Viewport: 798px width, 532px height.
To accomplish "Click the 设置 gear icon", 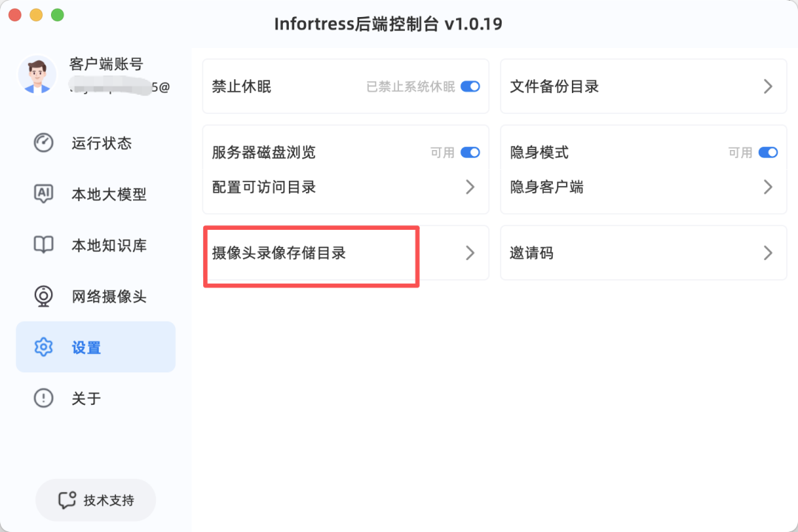I will 44,347.
